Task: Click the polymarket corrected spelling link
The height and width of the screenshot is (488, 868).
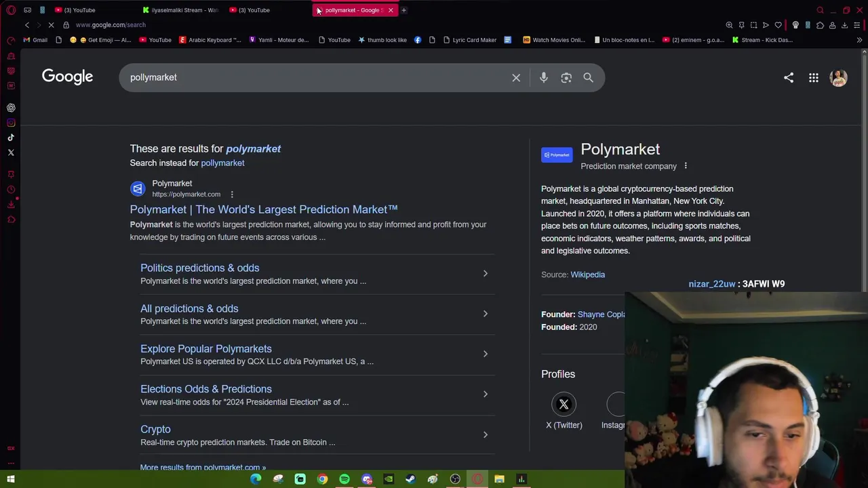Action: [253, 148]
